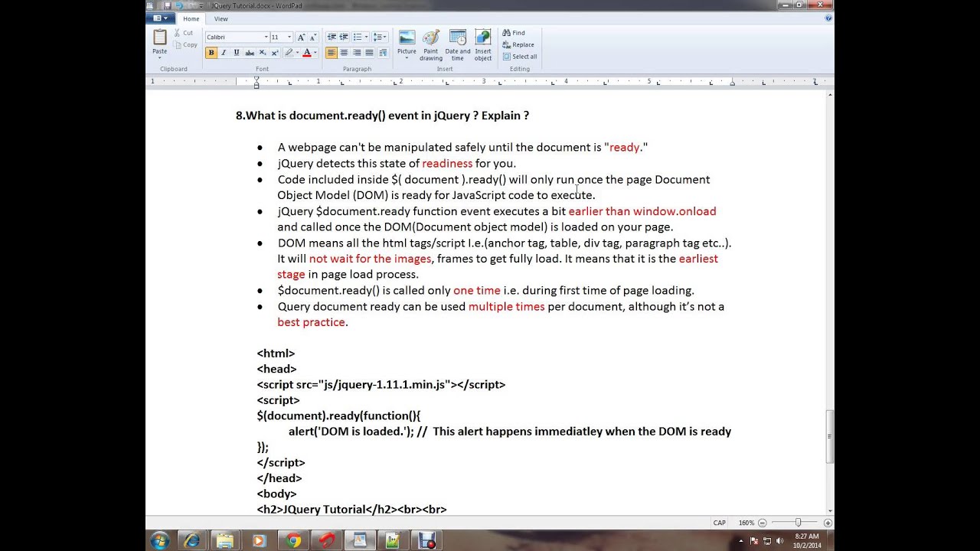Open the Calibri font family dropdown

tap(266, 37)
